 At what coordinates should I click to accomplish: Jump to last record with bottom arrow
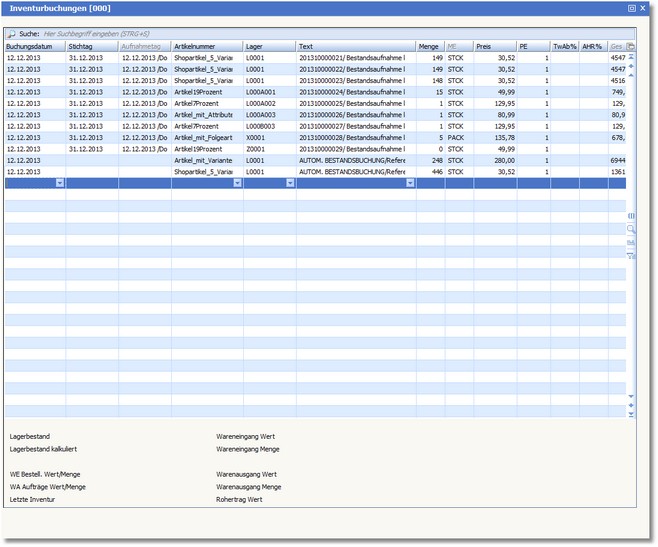[x=631, y=415]
